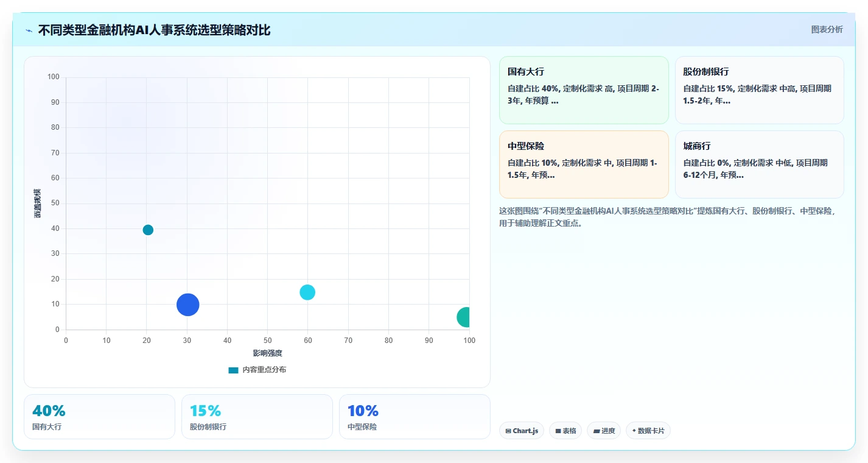Select the 进度 tag chip

coord(604,431)
